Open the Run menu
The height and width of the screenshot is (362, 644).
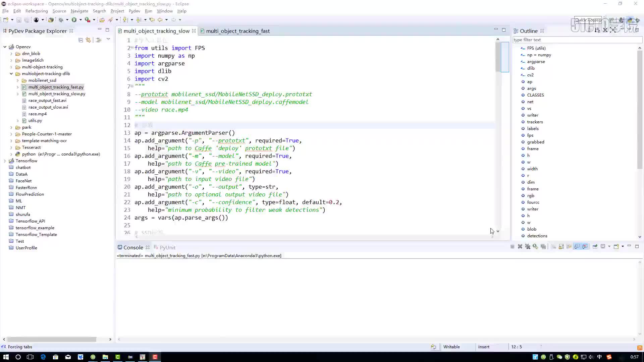148,11
